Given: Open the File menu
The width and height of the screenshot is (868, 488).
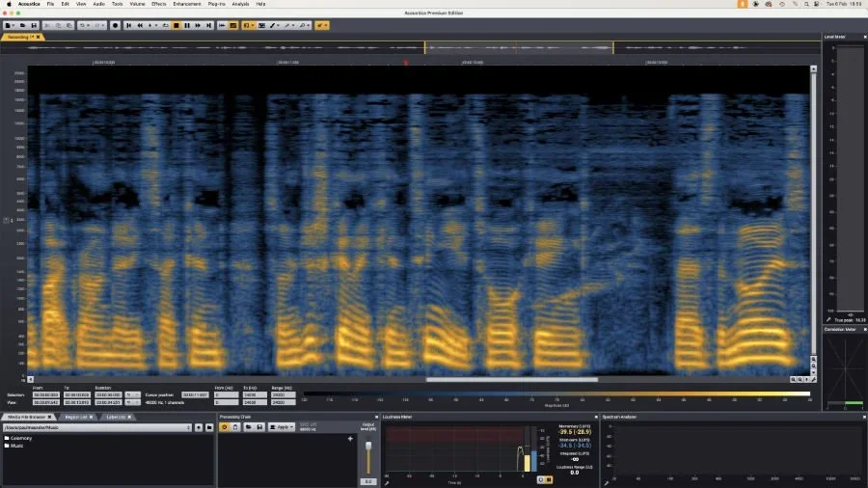Looking at the screenshot, I should point(50,4).
